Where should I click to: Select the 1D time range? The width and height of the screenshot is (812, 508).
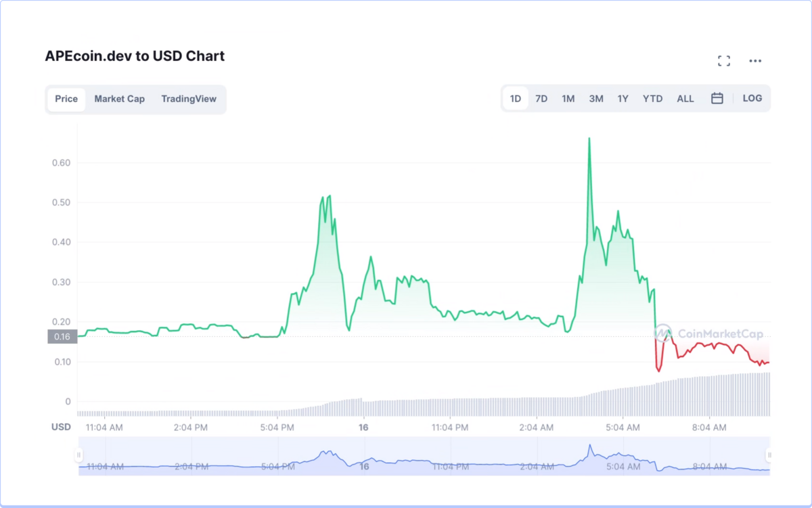pos(516,99)
